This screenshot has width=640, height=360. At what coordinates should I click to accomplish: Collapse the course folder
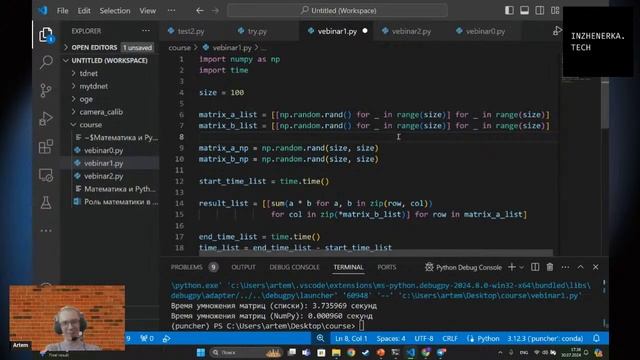[x=109, y=124]
